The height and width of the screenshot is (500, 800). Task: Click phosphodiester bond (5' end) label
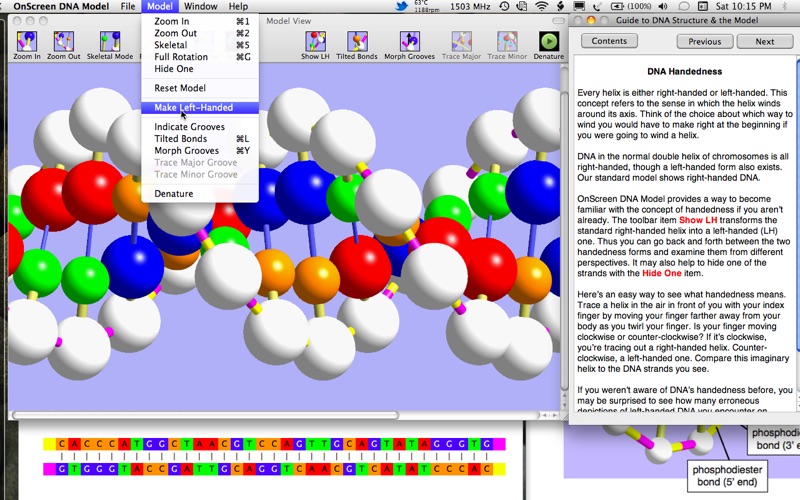click(727, 476)
